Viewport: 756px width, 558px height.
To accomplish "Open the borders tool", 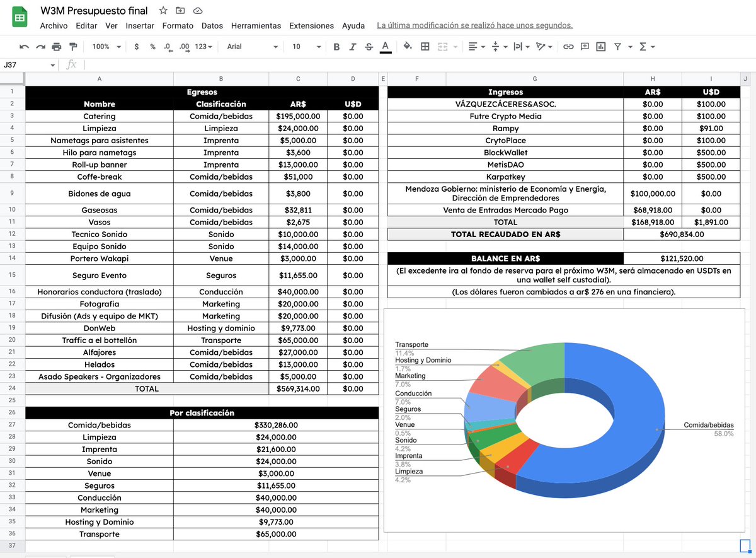I will [425, 47].
